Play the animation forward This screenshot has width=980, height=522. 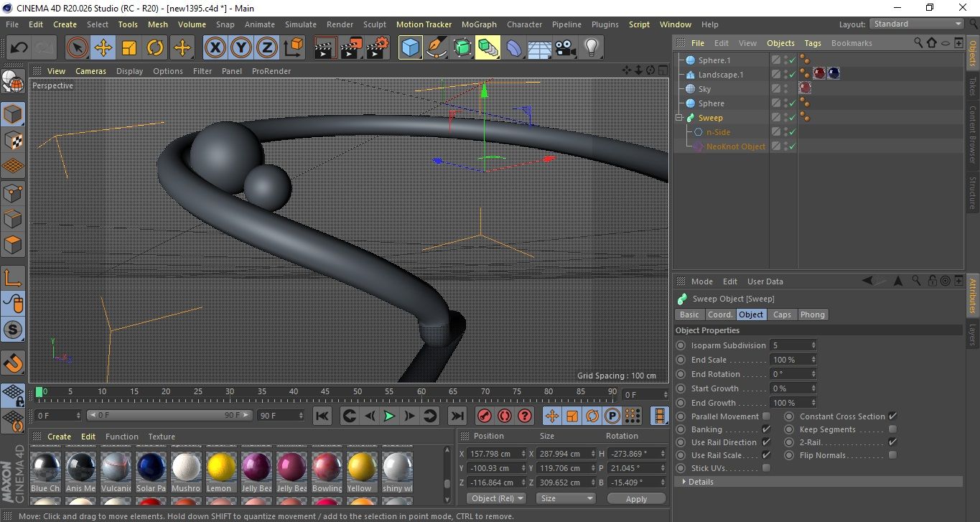(389, 416)
